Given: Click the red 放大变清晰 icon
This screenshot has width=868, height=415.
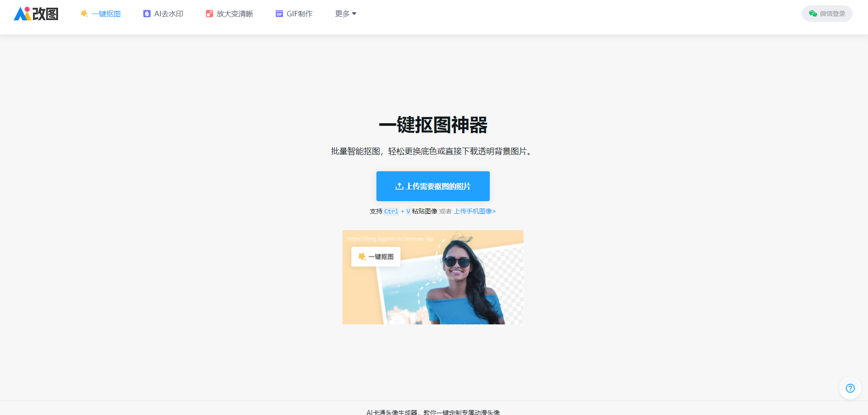Looking at the screenshot, I should (209, 14).
